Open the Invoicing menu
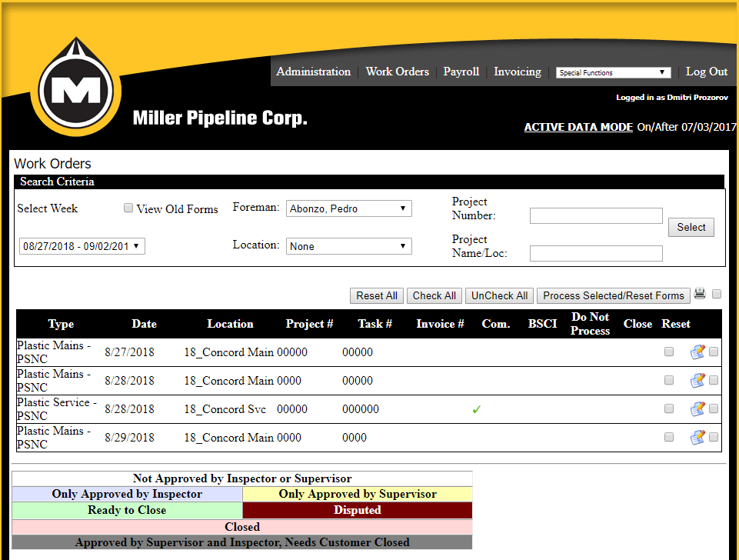Image resolution: width=739 pixels, height=560 pixels. click(x=518, y=72)
